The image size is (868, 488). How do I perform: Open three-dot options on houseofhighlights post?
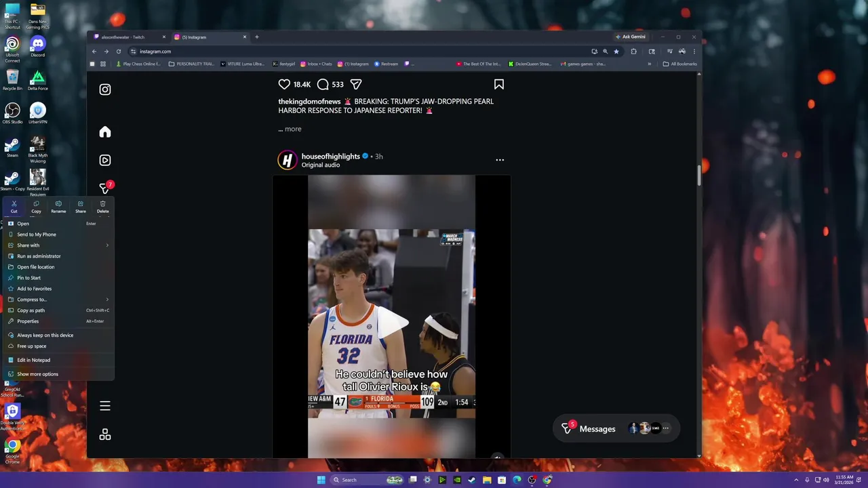[x=500, y=160]
